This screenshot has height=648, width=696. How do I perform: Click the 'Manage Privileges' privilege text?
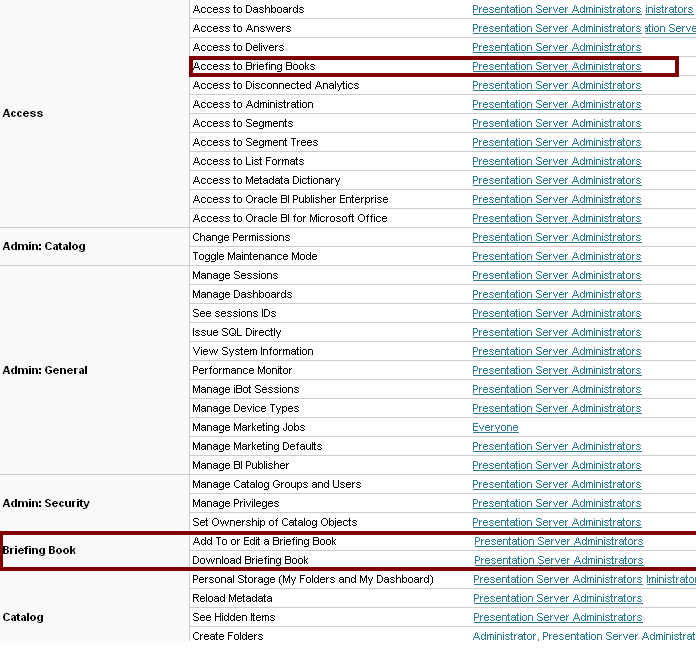pyautogui.click(x=236, y=504)
